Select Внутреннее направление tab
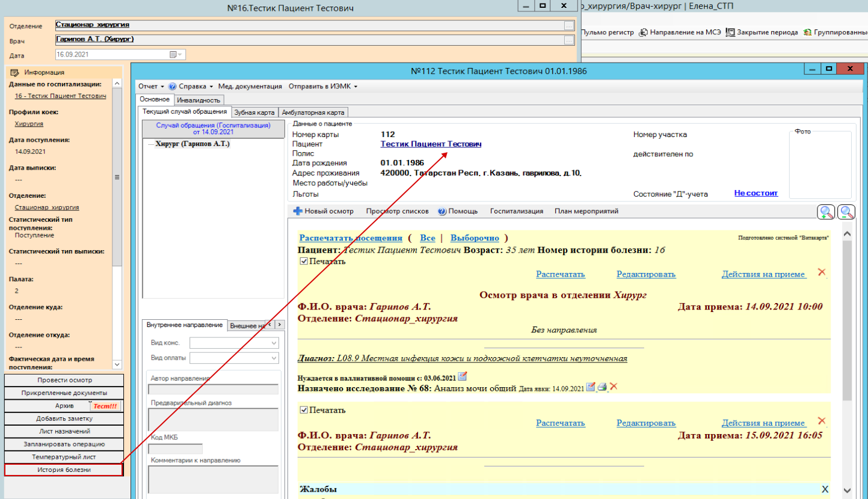Screen dimensions: 868x499 [x=185, y=325]
